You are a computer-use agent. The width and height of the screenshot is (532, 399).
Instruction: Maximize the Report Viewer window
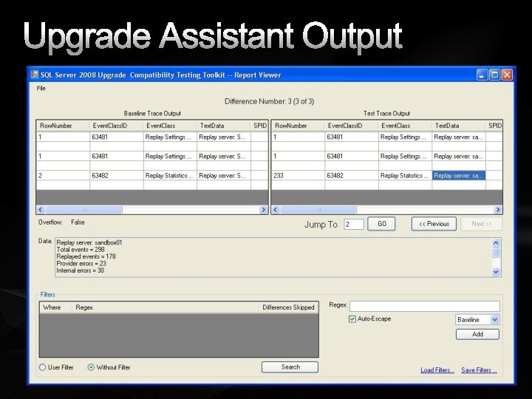click(494, 75)
